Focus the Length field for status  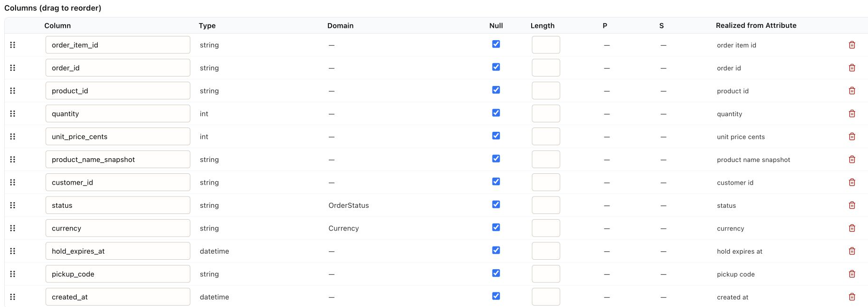[x=546, y=205]
